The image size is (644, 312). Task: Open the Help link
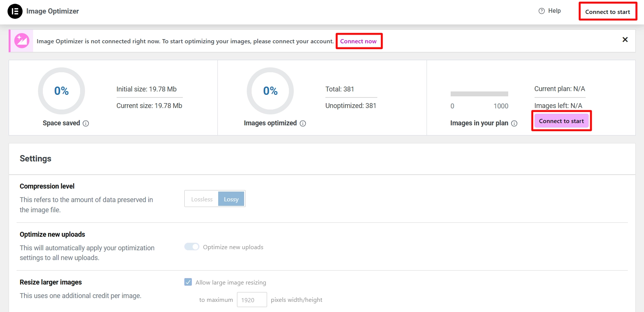tap(554, 11)
